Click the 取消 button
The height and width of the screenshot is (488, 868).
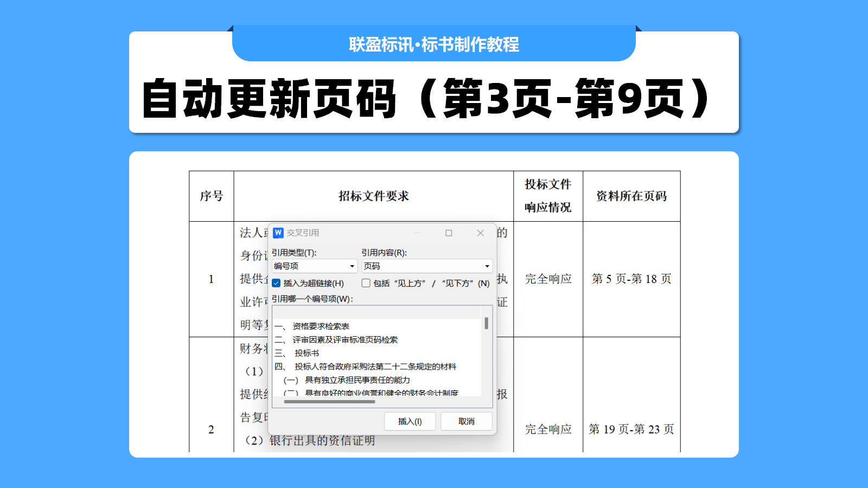[x=467, y=421]
